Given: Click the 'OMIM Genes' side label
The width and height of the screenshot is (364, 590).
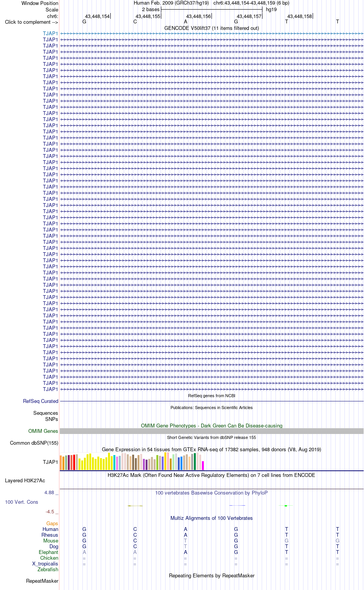Looking at the screenshot, I should (43, 431).
